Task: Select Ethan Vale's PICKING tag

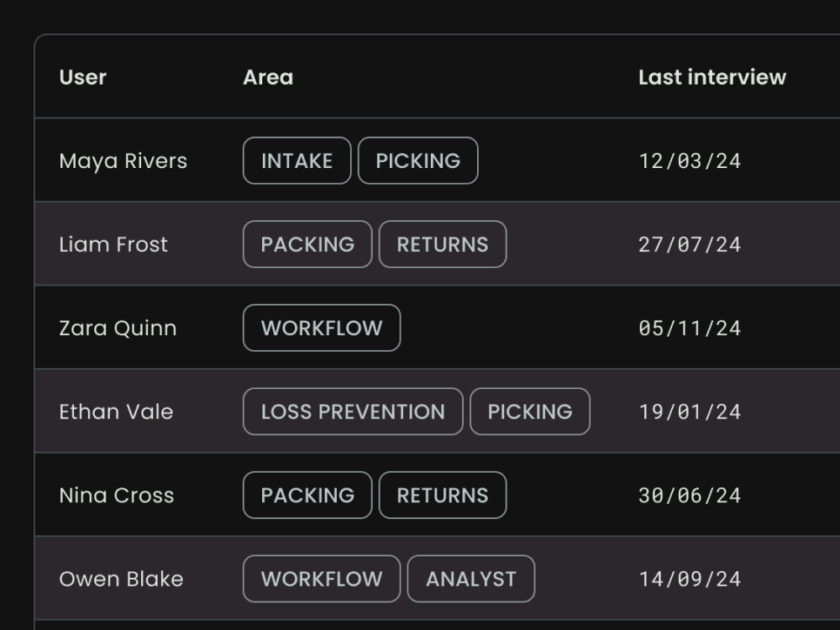Action: click(529, 412)
